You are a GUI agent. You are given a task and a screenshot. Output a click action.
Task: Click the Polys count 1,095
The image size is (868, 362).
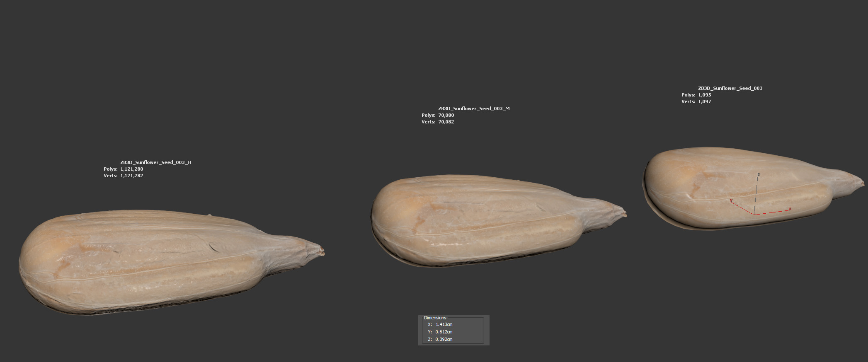[x=704, y=95]
